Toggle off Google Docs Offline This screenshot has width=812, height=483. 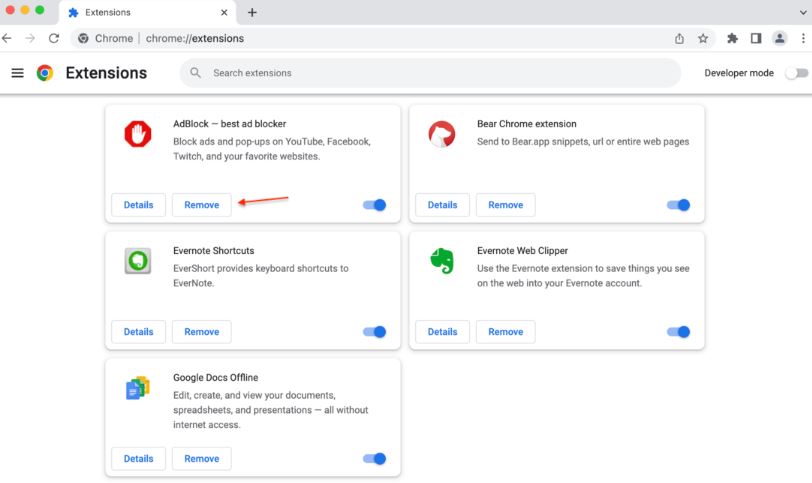tap(374, 459)
